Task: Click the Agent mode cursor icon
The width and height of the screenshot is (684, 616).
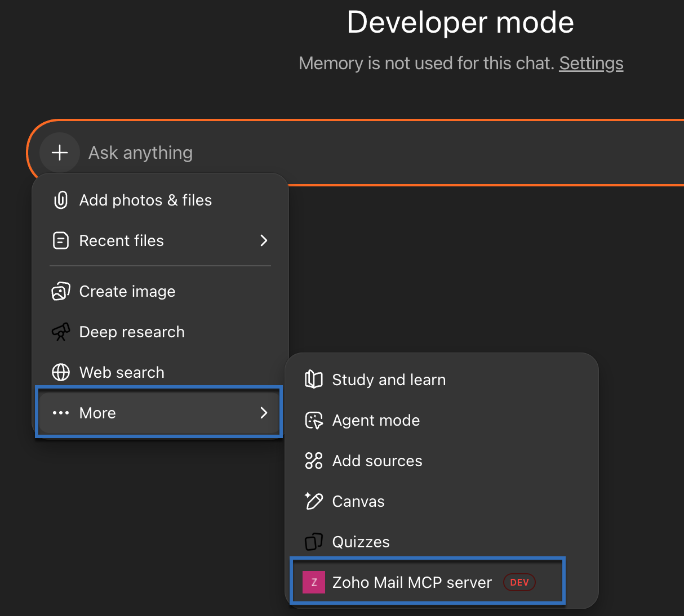Action: coord(314,420)
